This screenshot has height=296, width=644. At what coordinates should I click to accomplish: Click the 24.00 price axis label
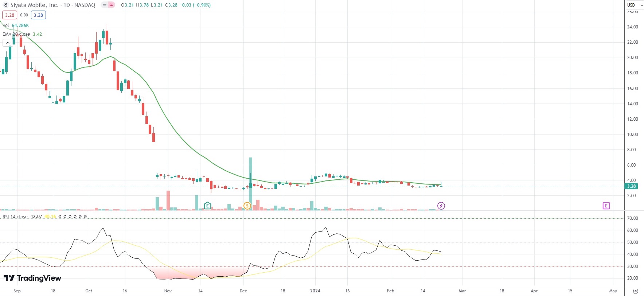632,27
